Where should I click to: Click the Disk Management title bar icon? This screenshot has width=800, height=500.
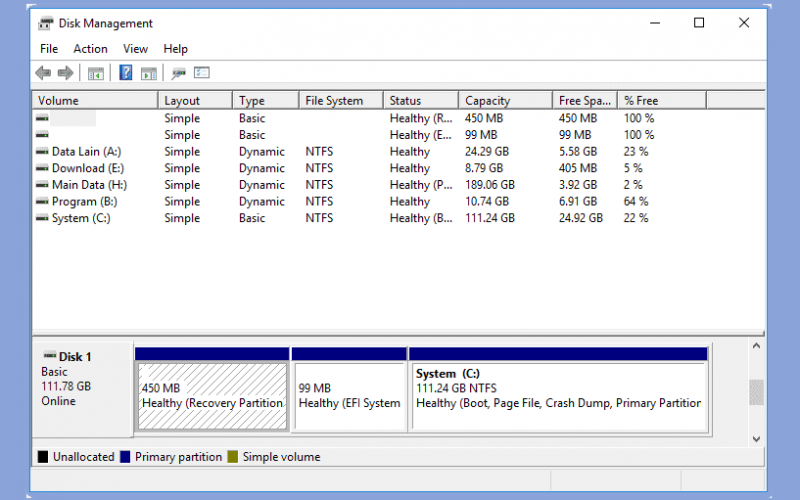(x=46, y=23)
